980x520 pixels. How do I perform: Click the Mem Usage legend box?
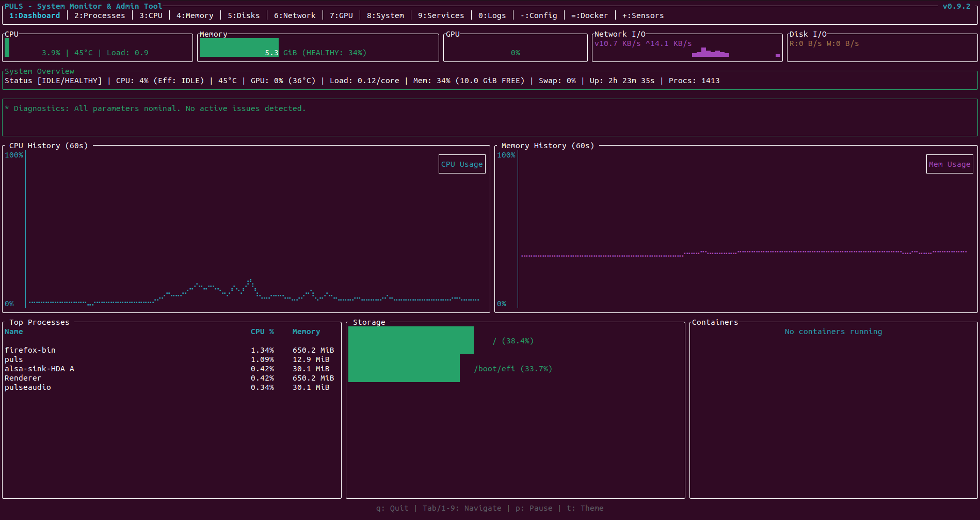[x=950, y=164]
